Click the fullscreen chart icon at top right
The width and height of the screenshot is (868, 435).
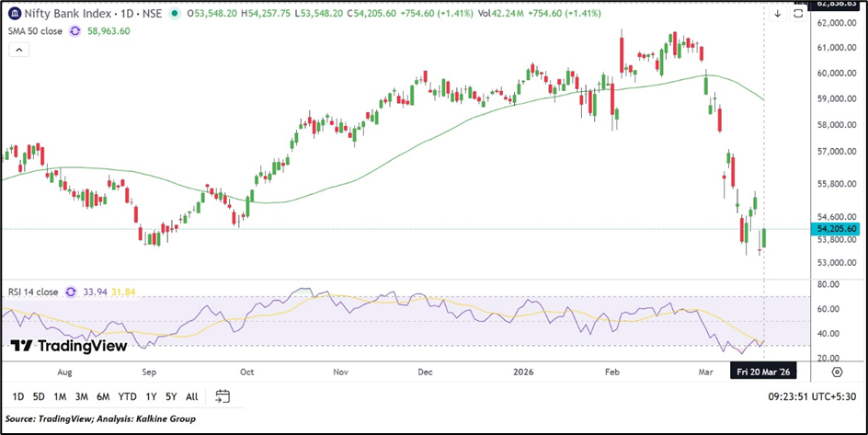[798, 14]
